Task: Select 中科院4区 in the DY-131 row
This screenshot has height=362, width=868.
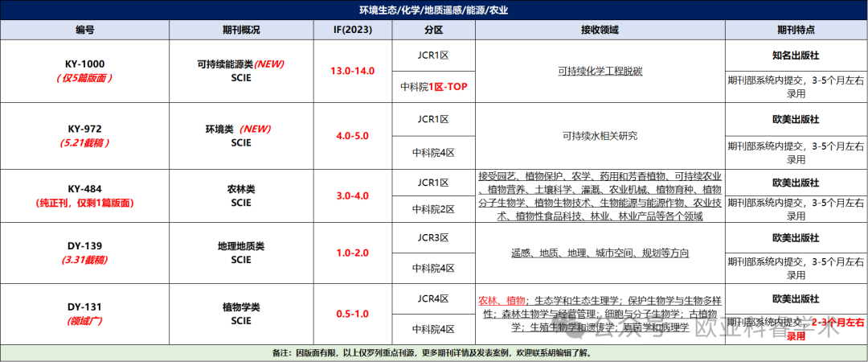Action: coord(433,329)
